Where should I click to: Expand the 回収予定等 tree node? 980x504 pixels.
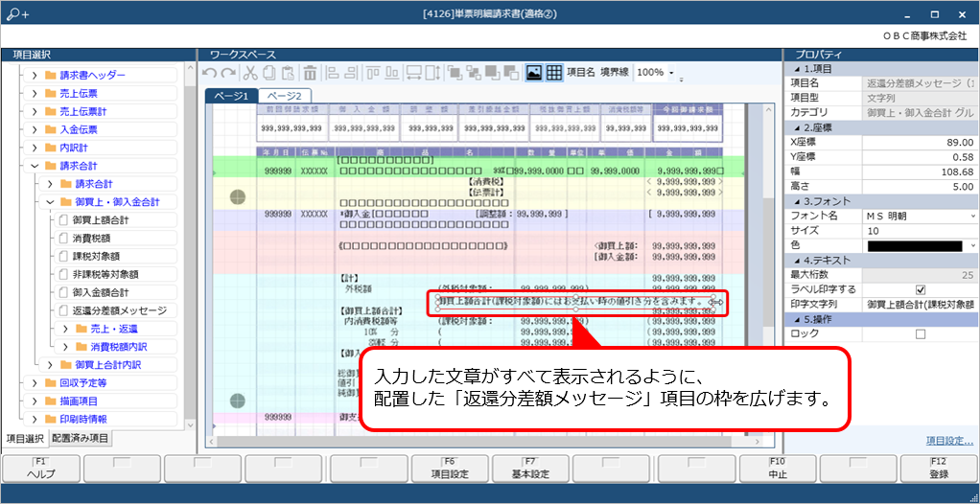[x=34, y=383]
